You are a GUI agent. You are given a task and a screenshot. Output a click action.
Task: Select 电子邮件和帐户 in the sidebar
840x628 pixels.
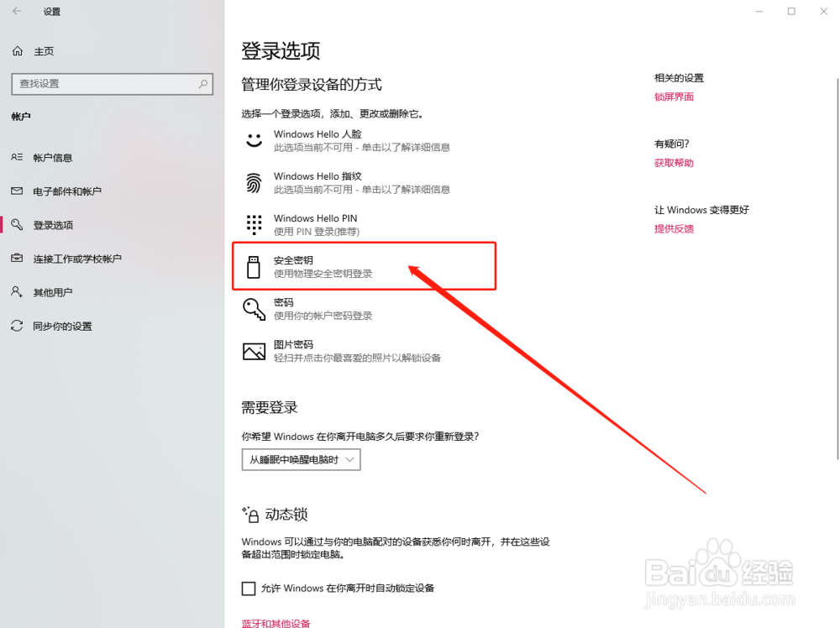(67, 191)
